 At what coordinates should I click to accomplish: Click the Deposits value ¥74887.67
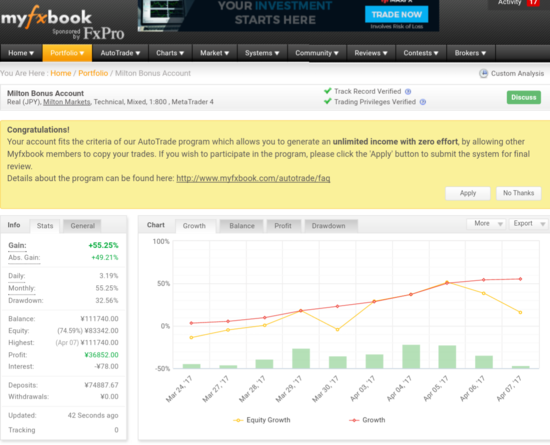[101, 385]
